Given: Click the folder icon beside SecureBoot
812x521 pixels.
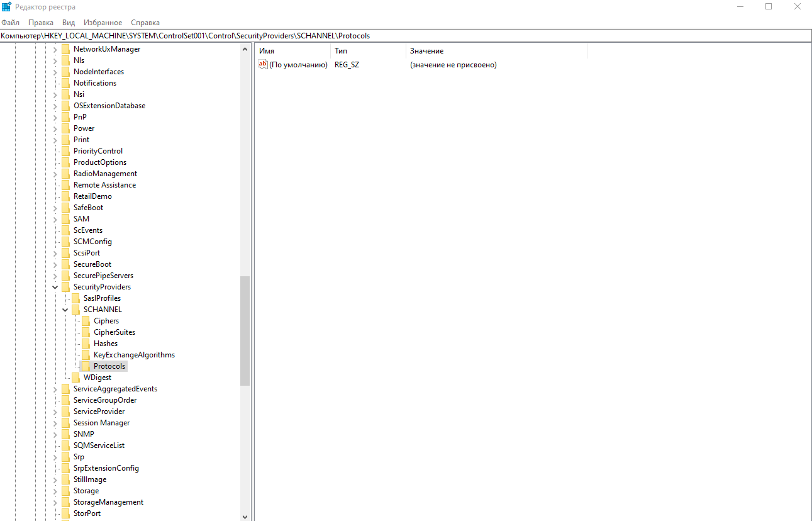Looking at the screenshot, I should click(x=66, y=264).
